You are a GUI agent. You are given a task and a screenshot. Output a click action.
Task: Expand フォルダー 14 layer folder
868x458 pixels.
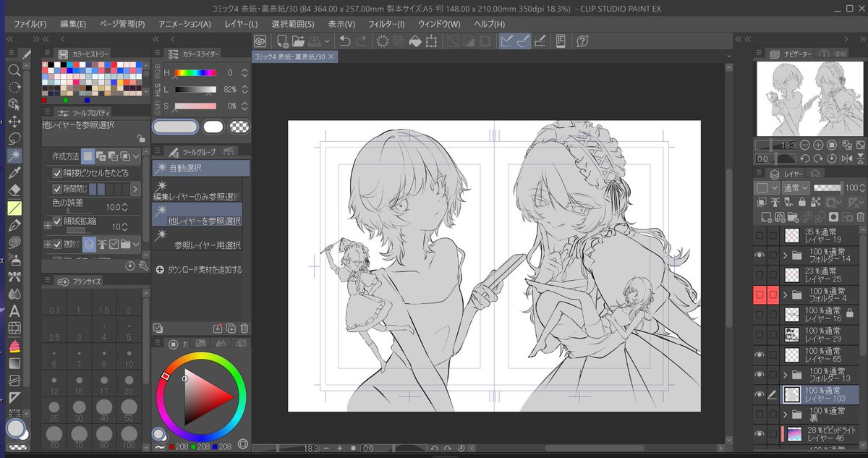(x=786, y=255)
